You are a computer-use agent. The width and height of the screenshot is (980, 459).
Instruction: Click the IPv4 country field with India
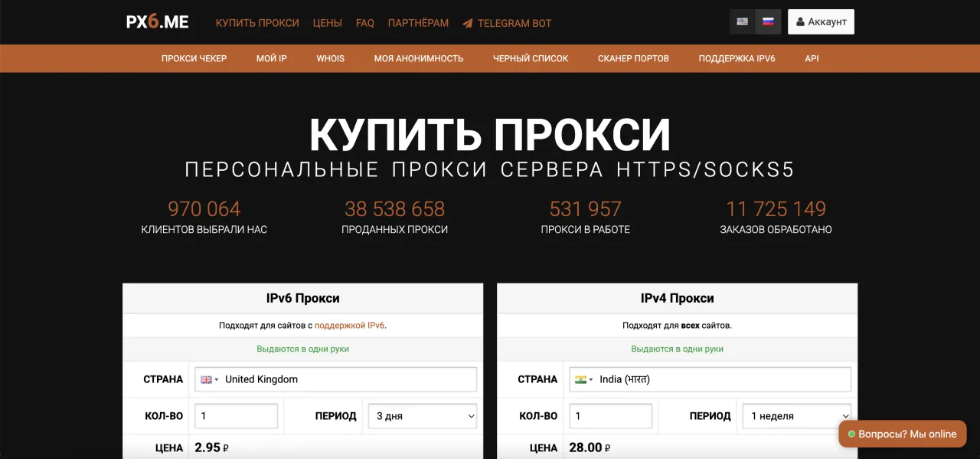pyautogui.click(x=720, y=379)
